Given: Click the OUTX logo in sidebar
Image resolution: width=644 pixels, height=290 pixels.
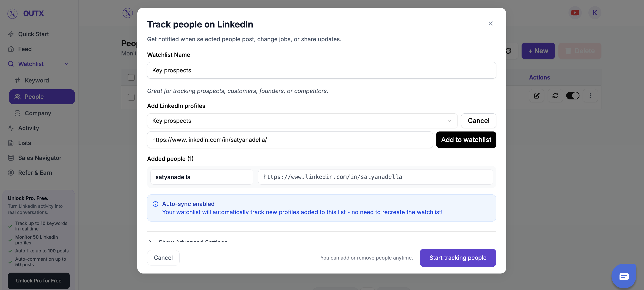Looking at the screenshot, I should click(x=25, y=13).
